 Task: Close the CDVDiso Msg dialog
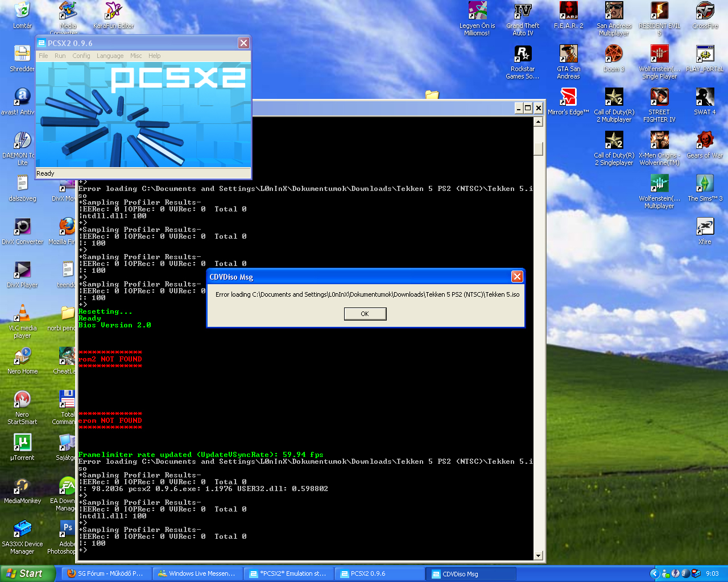point(516,277)
